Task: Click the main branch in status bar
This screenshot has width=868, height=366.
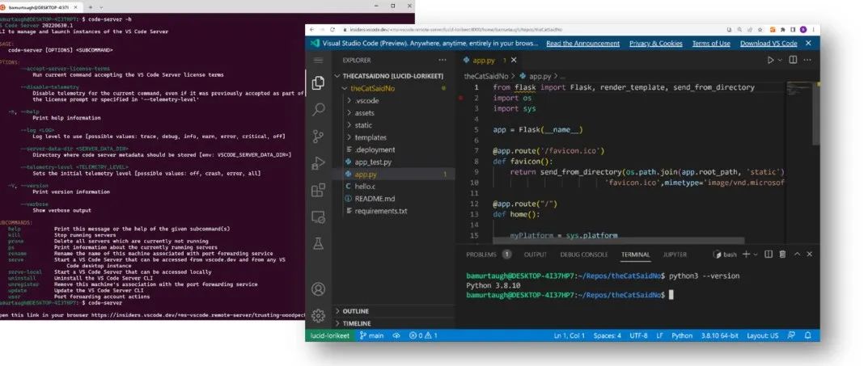Action: 371,335
